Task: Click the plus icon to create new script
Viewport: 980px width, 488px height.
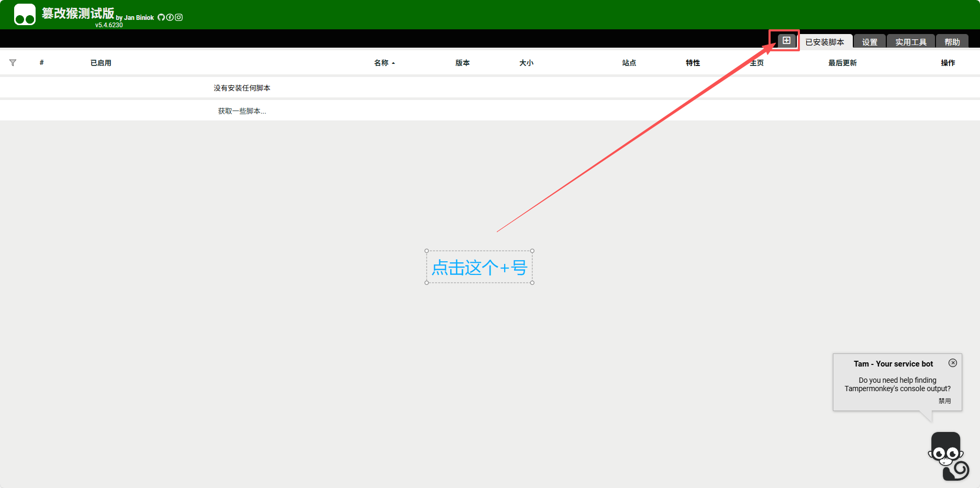Action: click(786, 40)
